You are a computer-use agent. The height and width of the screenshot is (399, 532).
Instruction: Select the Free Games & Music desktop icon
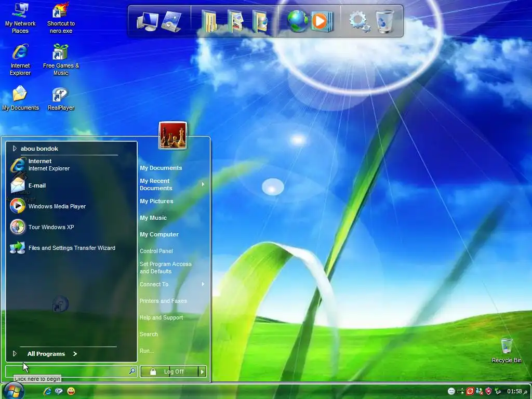[x=61, y=60]
